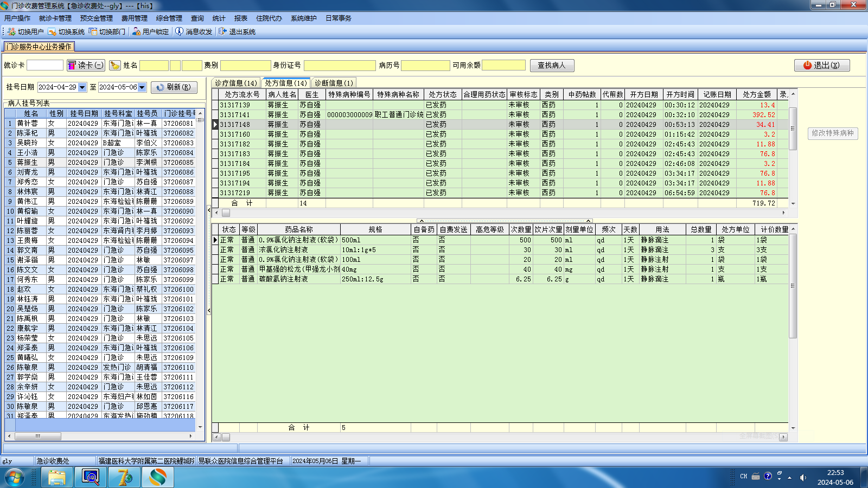The image size is (868, 488).
Task: Click 退出系统 exit system icon
Action: (x=223, y=32)
